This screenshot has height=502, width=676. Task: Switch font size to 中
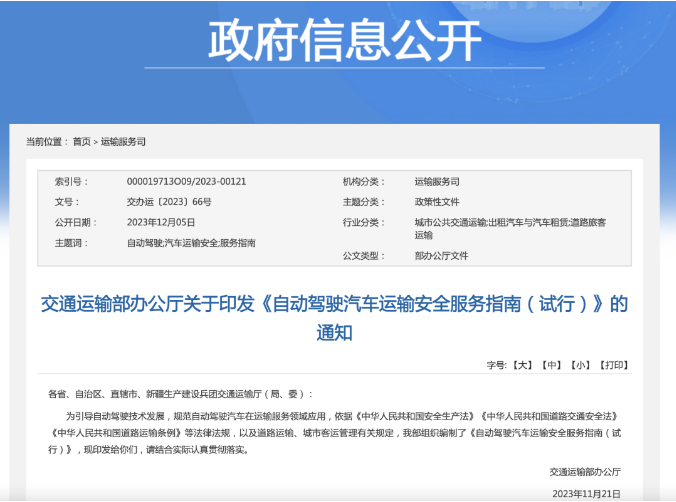(x=552, y=366)
